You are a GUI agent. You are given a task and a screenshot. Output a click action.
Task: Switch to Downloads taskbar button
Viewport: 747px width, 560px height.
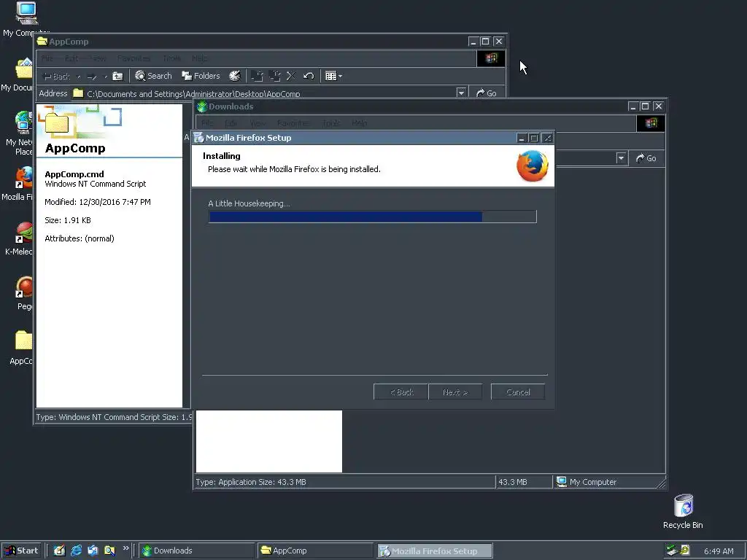[197, 551]
